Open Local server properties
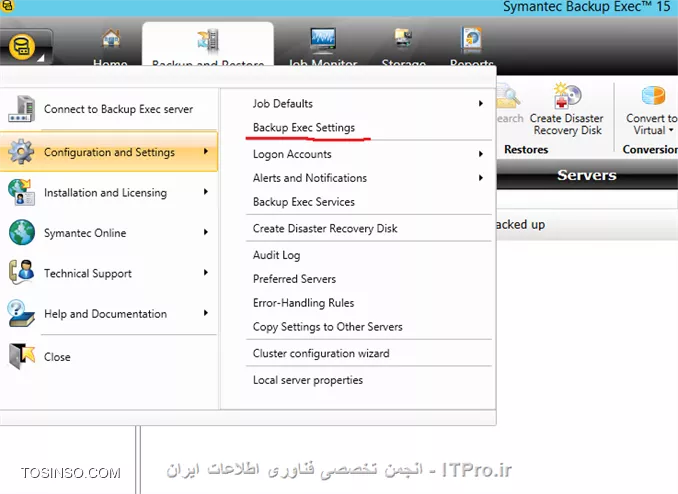Viewport: 678px width, 494px height. click(307, 380)
